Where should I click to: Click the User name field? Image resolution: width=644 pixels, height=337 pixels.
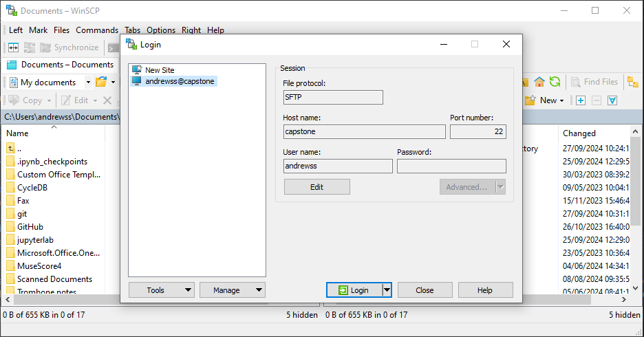click(x=338, y=166)
